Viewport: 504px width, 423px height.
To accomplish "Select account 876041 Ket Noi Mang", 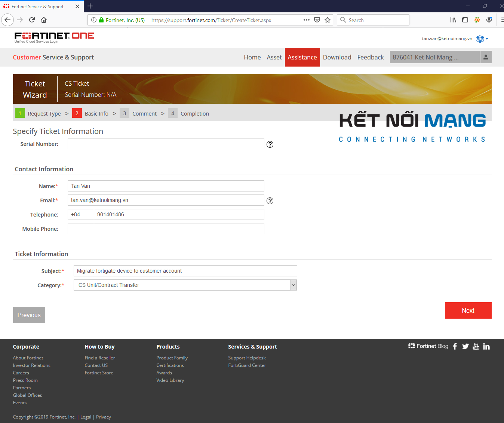I will (434, 57).
